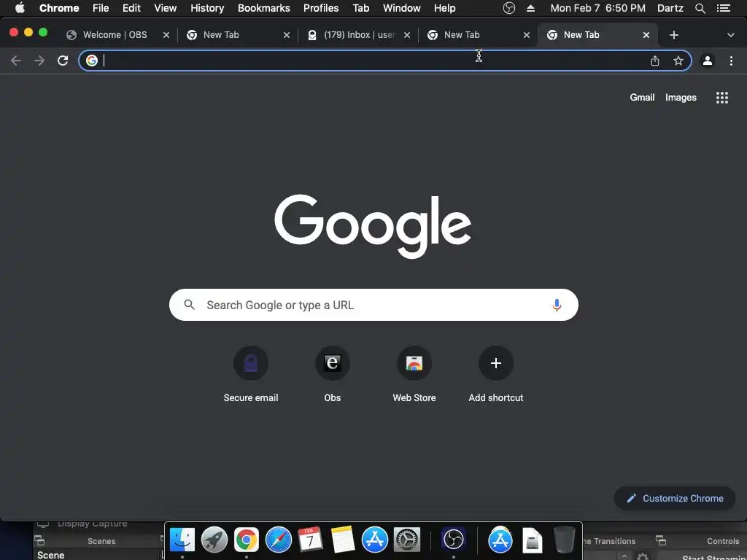Open the Apple menu
747x560 pixels.
pyautogui.click(x=20, y=8)
